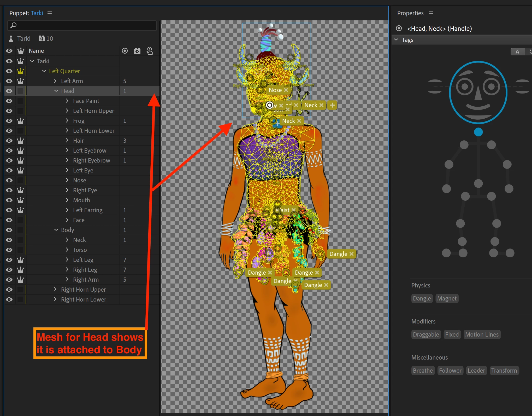Click the crown icon for Left Quarter
532x416 pixels.
[x=20, y=71]
